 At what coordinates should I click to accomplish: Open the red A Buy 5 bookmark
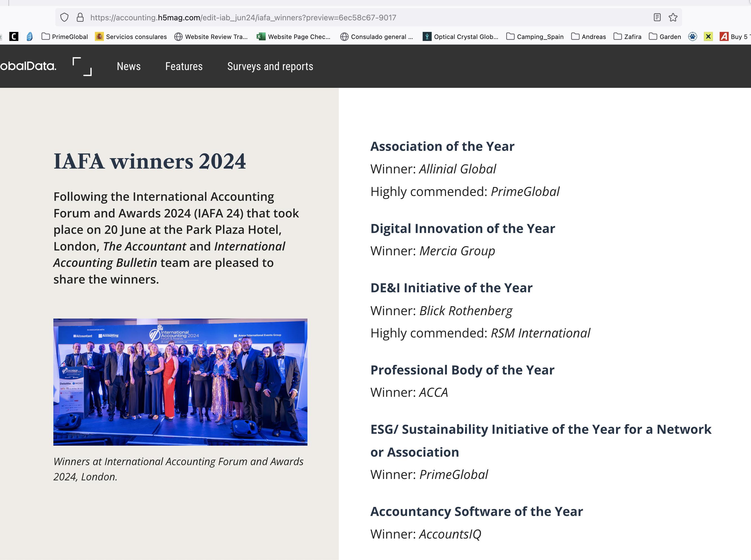point(735,37)
